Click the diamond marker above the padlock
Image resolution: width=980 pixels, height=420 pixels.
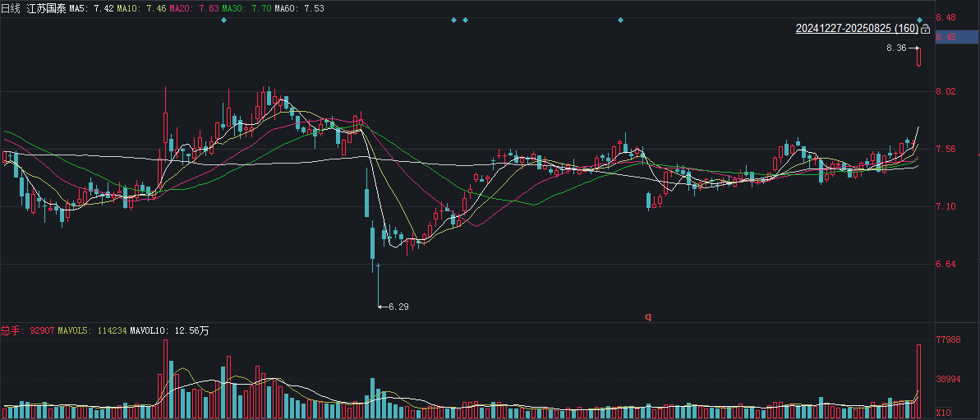pos(920,21)
